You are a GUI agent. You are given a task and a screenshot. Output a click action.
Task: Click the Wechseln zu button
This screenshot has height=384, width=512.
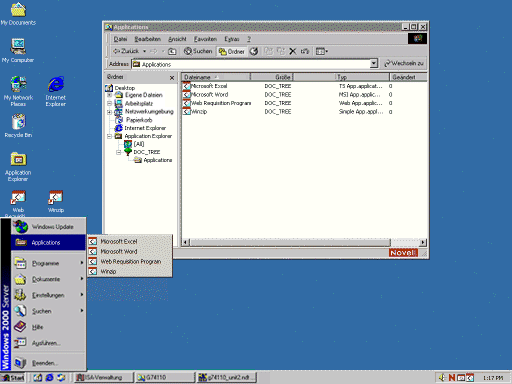[x=404, y=63]
